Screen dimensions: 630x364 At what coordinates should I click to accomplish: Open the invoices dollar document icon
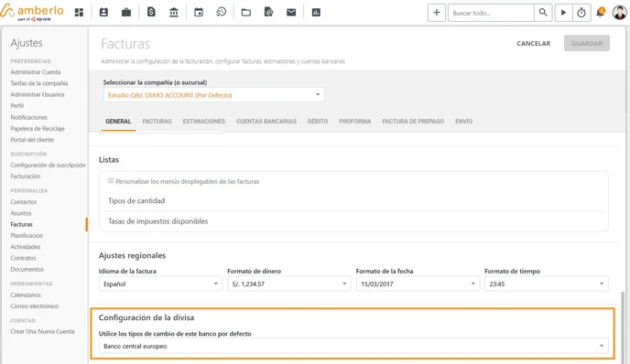[151, 13]
